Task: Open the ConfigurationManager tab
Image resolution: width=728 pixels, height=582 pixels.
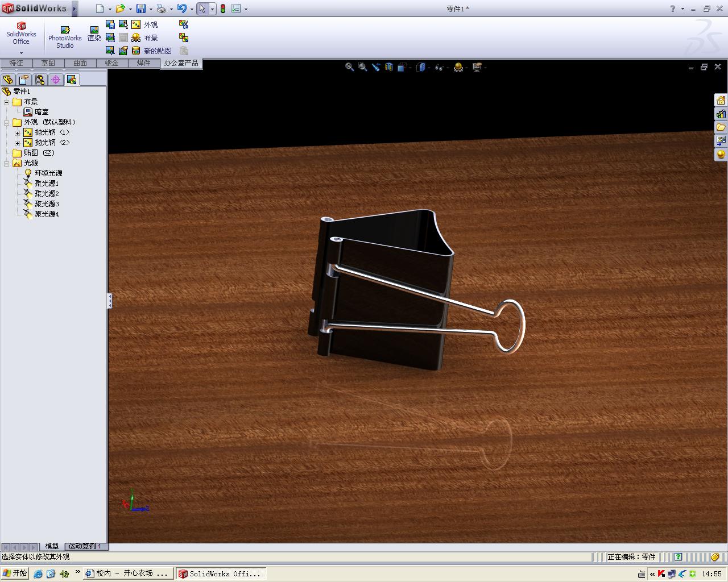Action: [x=39, y=80]
